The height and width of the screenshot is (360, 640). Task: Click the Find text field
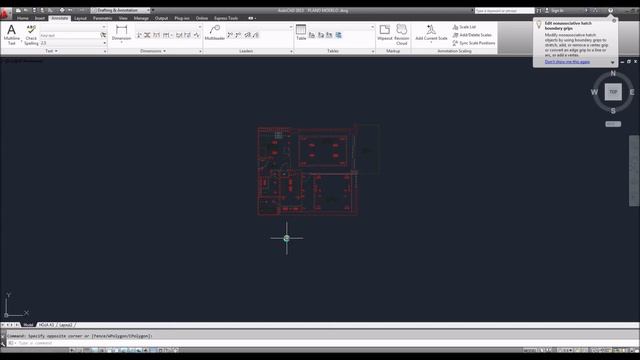(x=69, y=36)
